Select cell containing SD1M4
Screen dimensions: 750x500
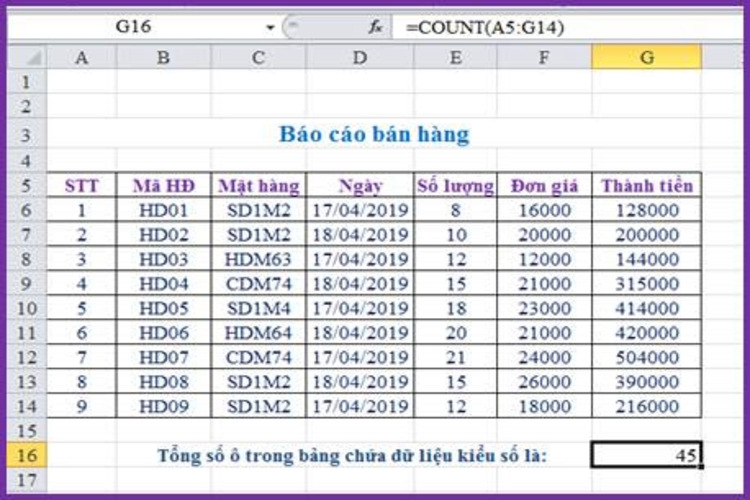(258, 308)
